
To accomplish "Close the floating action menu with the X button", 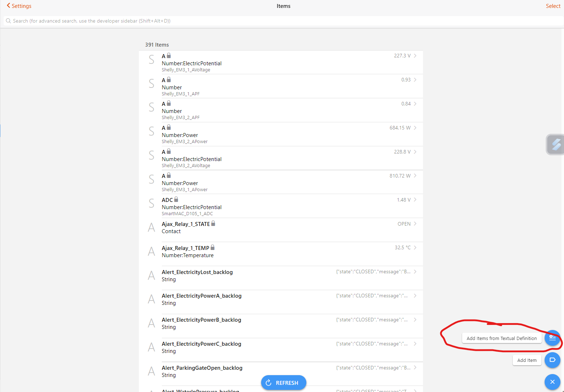I will (552, 382).
